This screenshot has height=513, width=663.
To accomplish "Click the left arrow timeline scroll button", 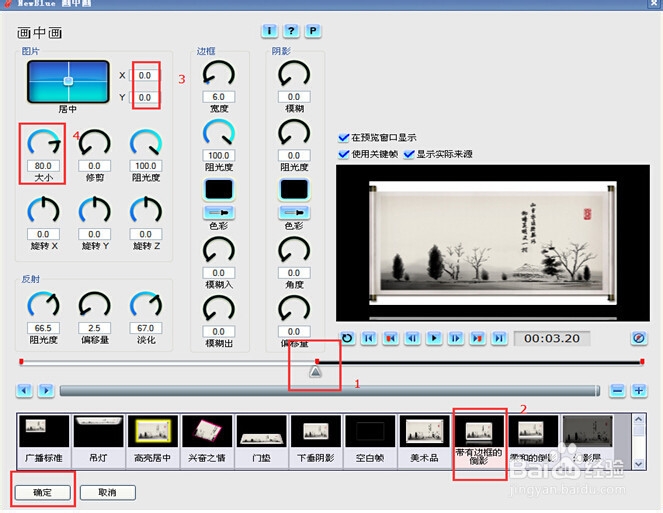I will [25, 390].
